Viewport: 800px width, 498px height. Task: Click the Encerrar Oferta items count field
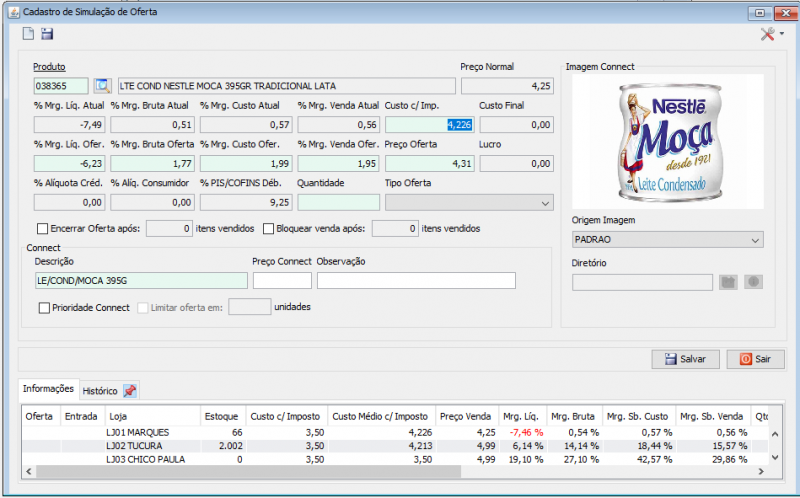tap(169, 229)
